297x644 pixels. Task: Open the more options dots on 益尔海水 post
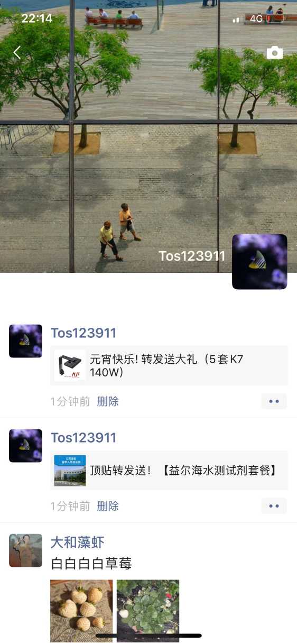click(274, 506)
